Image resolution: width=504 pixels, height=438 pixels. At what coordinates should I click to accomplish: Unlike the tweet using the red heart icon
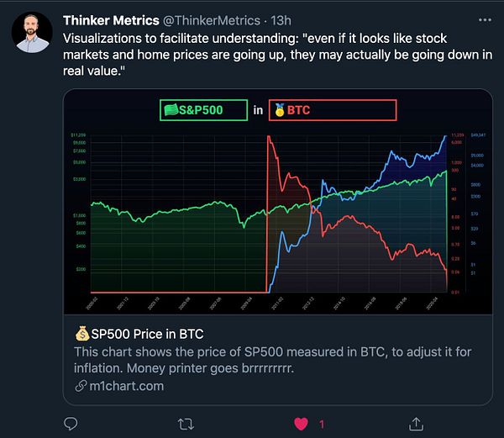click(x=300, y=421)
